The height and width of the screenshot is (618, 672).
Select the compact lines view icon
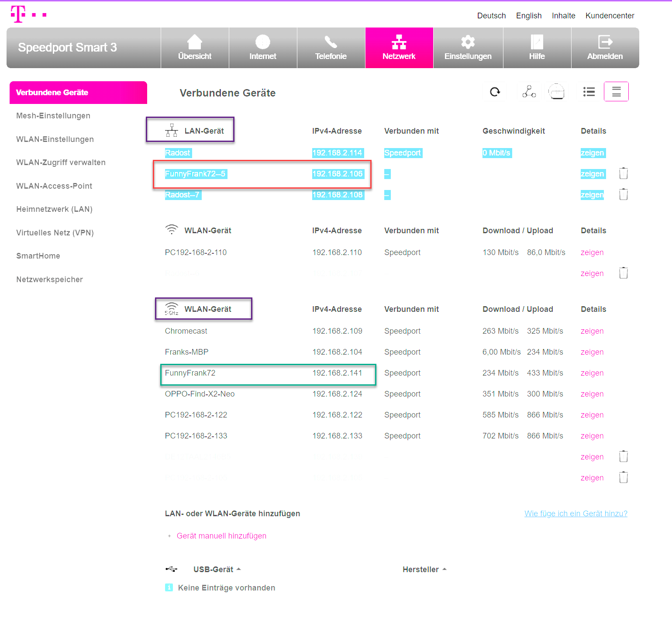tap(616, 92)
